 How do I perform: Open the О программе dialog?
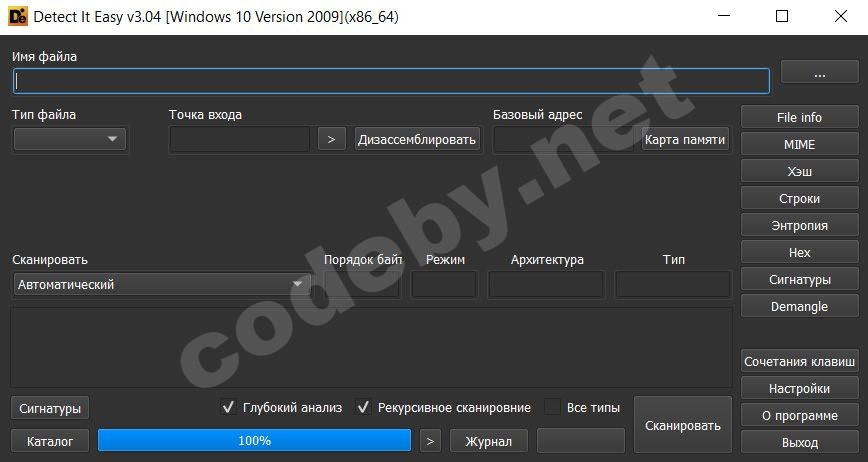[799, 416]
